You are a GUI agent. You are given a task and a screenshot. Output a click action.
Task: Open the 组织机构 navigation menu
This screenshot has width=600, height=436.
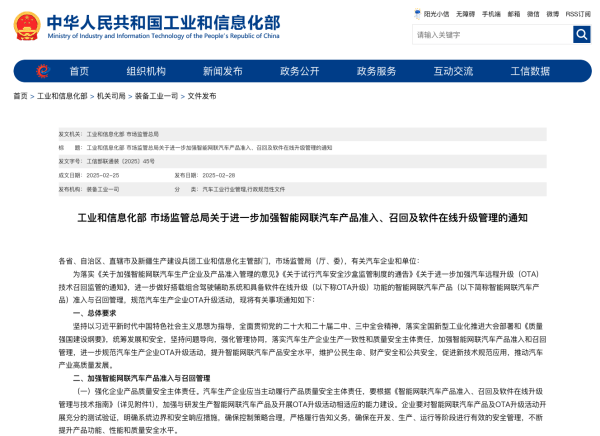click(x=146, y=71)
